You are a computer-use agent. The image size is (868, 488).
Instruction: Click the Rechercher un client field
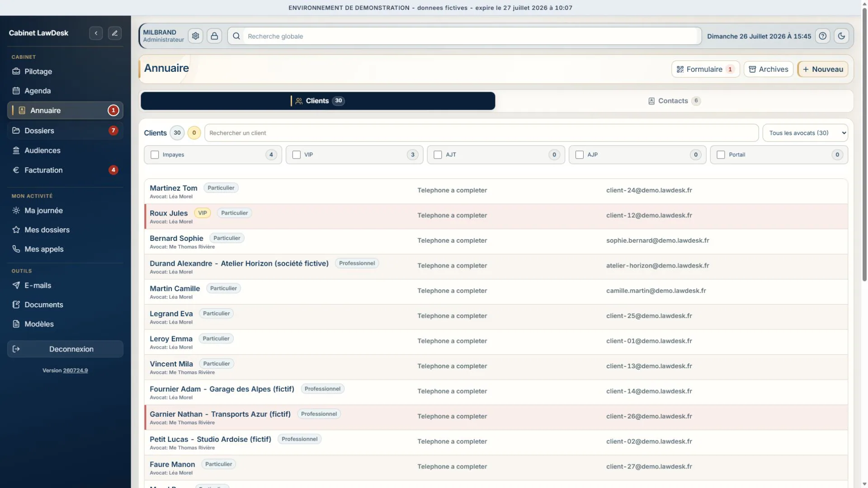pos(481,133)
